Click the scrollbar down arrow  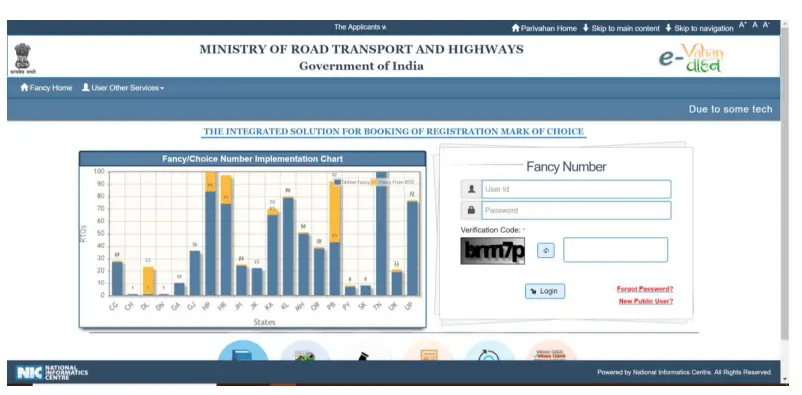pos(785,380)
